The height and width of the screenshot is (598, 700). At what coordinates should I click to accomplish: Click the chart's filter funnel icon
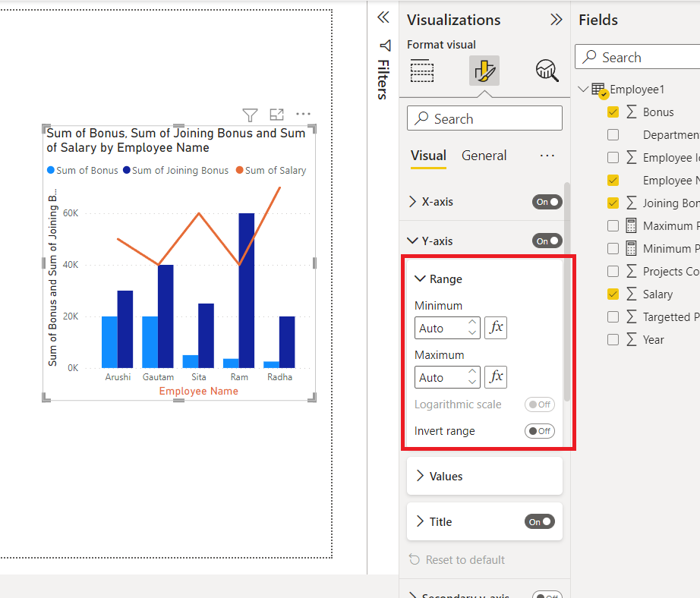pyautogui.click(x=250, y=115)
